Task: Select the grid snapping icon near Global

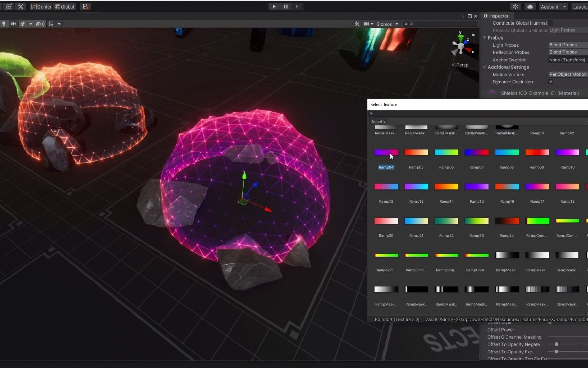Action: (x=85, y=6)
